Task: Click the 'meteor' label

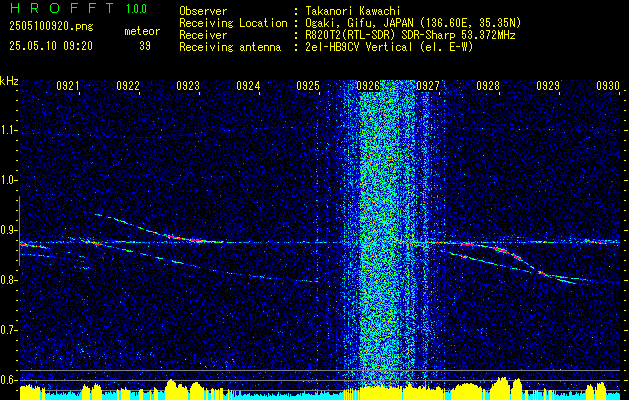Action: pyautogui.click(x=142, y=31)
